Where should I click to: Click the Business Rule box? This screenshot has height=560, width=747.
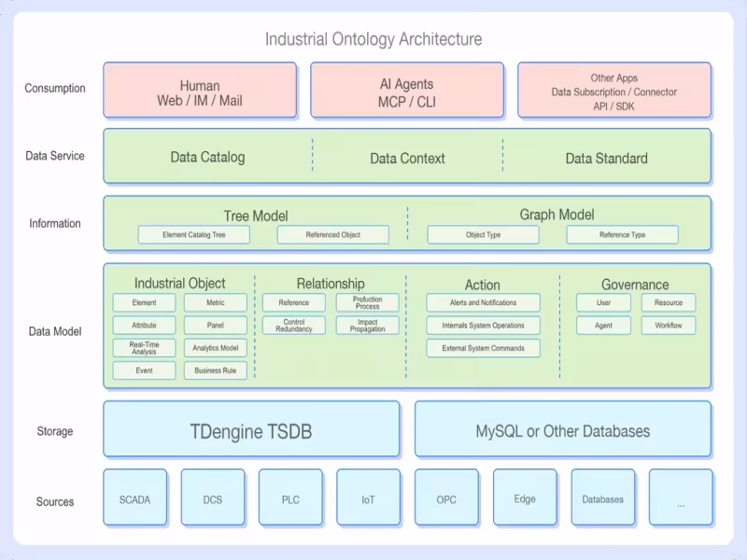[x=216, y=371]
